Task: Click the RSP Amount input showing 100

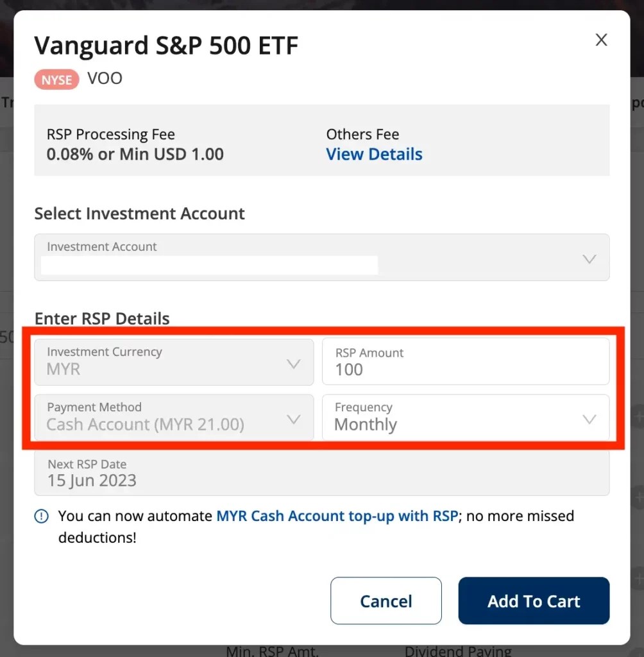Action: click(466, 362)
